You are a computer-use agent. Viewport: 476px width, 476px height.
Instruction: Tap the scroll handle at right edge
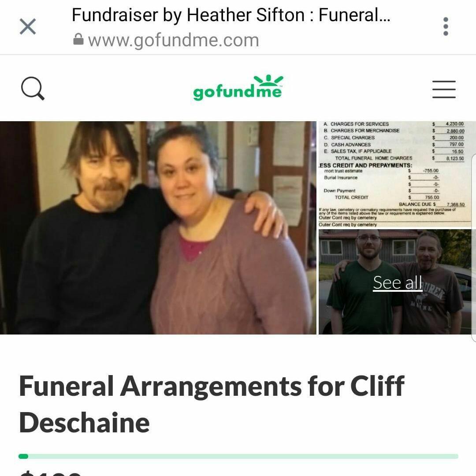coord(473,249)
